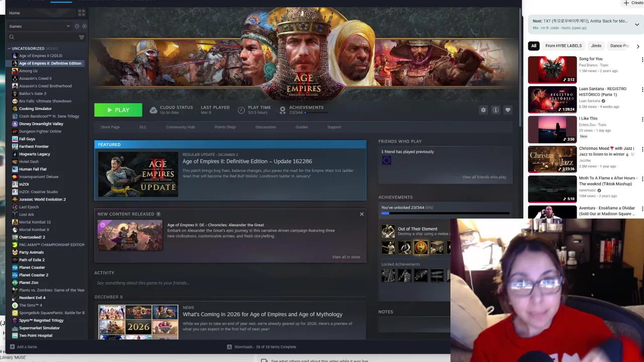Screen dimensions: 644x362
Task: Click the Cooking Simulator game icon
Action: (15, 109)
